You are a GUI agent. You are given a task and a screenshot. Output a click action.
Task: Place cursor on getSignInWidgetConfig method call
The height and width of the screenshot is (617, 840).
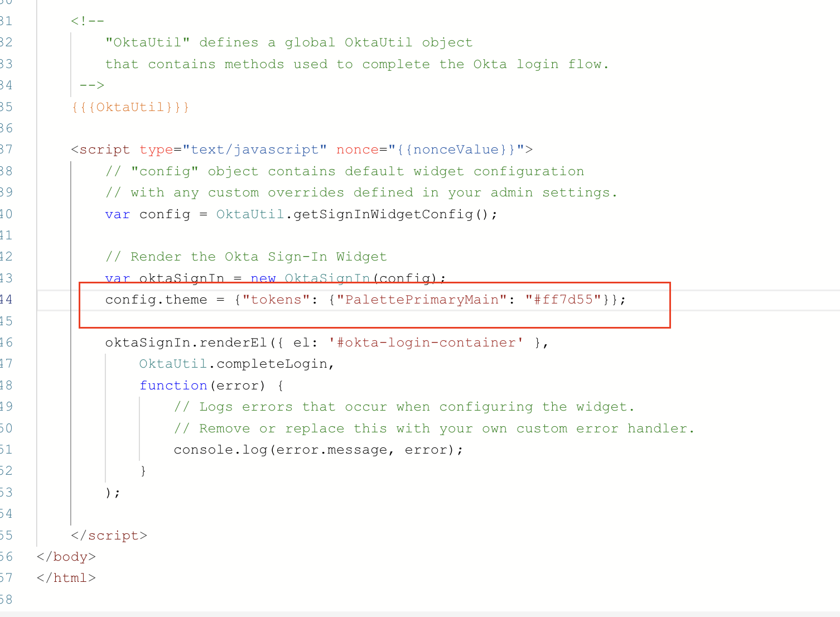click(x=383, y=214)
